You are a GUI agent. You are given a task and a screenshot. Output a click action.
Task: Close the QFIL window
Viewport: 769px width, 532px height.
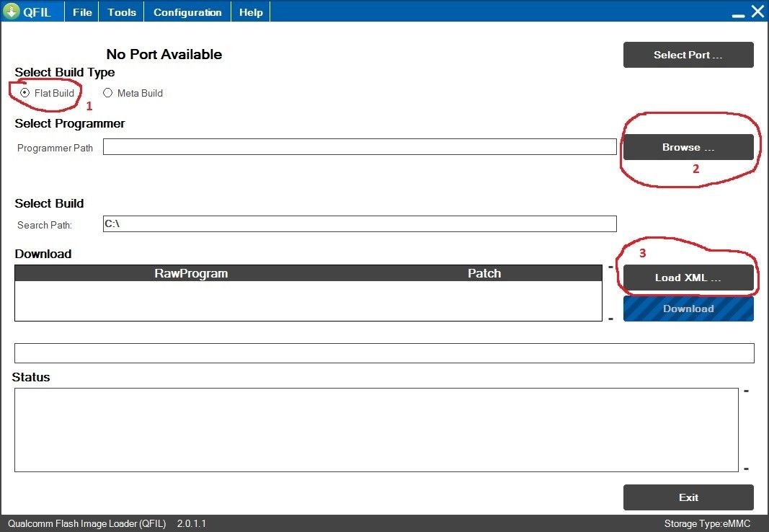757,12
